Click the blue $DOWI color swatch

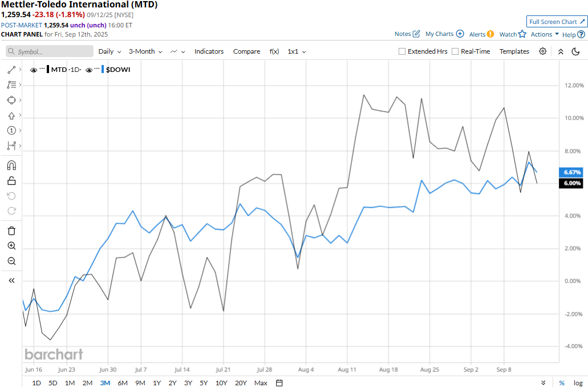pyautogui.click(x=103, y=70)
